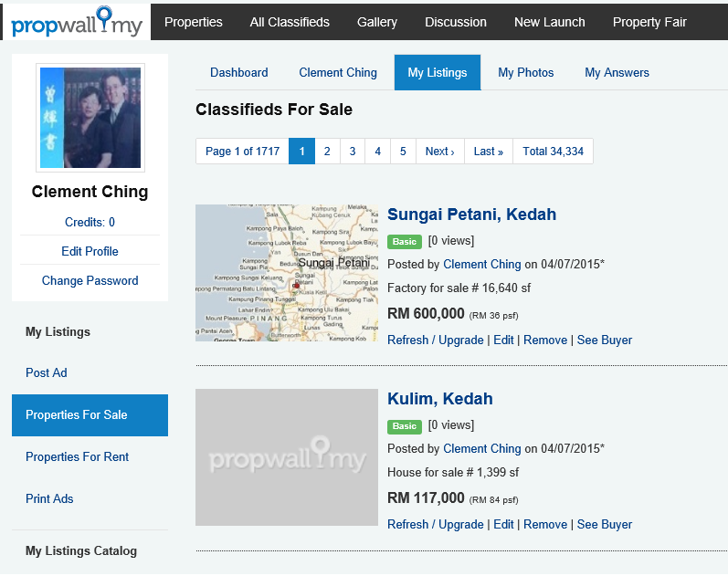Go to current page 1 button

tap(301, 152)
